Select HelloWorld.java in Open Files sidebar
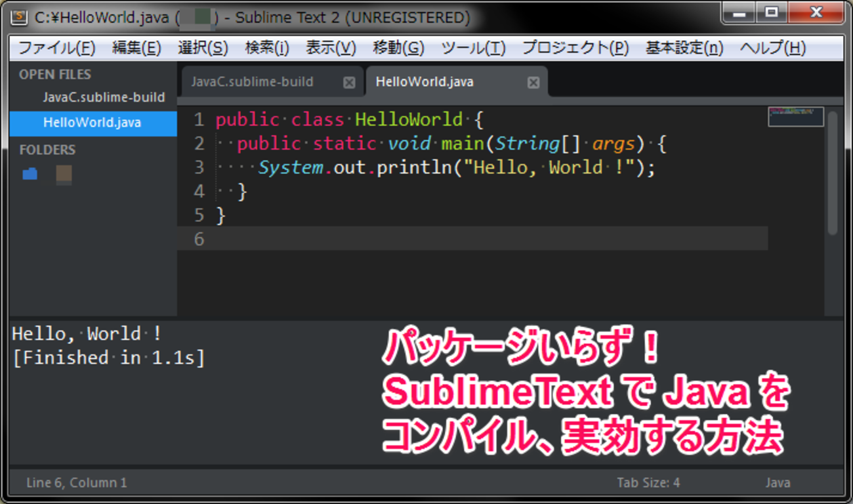 [92, 123]
